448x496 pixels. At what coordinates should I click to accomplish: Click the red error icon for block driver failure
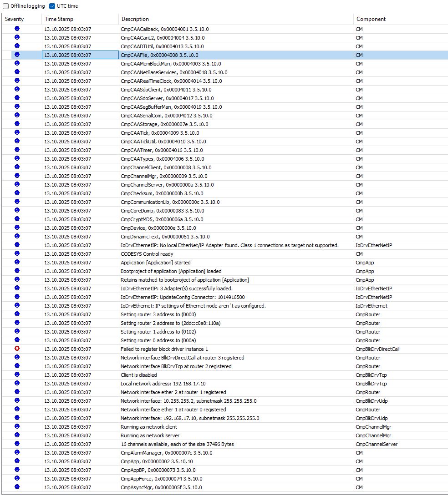(17, 349)
